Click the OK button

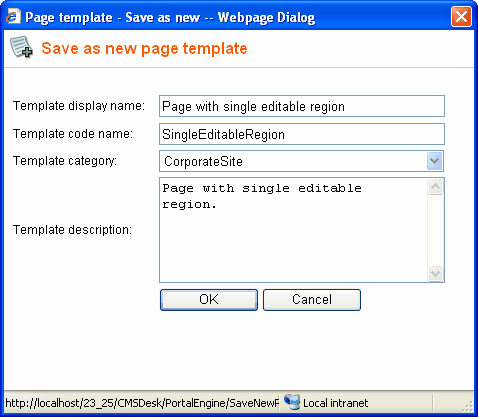[209, 300]
